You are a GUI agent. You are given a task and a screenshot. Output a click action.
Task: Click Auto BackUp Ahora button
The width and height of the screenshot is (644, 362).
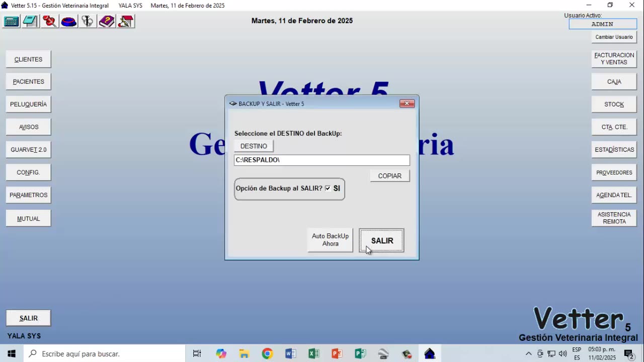pos(330,240)
